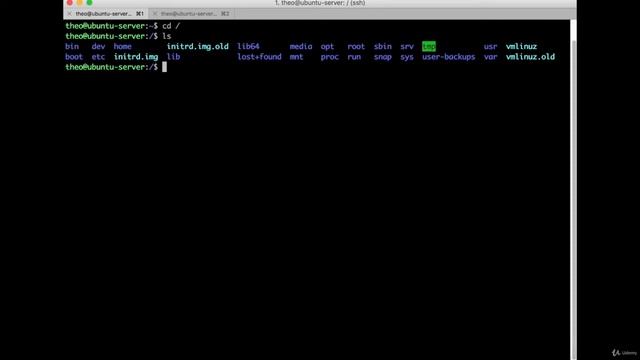
Task: Click the 'etc' directory name
Action: (x=98, y=57)
